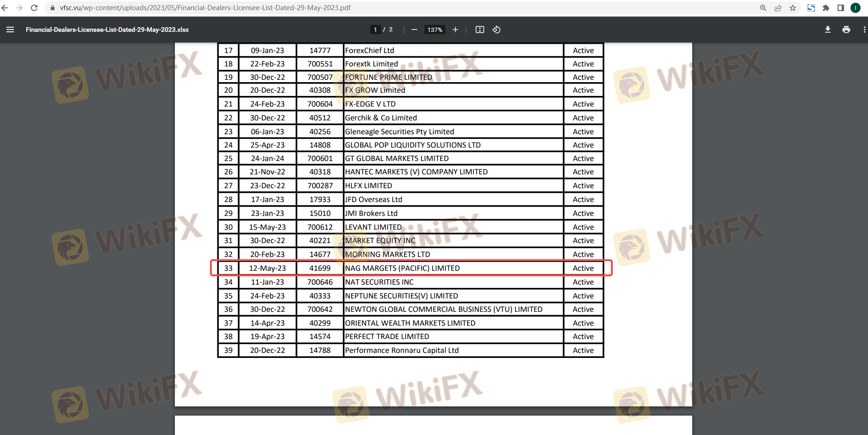Select MARKET EQUITY INC
Screen dimensions: 868x435
click(x=380, y=240)
